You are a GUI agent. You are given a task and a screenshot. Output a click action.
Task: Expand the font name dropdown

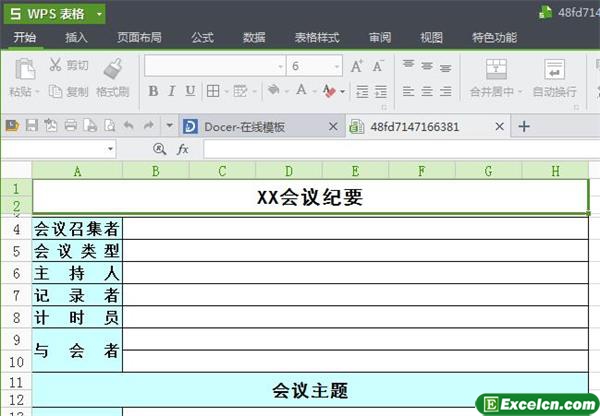[280, 66]
